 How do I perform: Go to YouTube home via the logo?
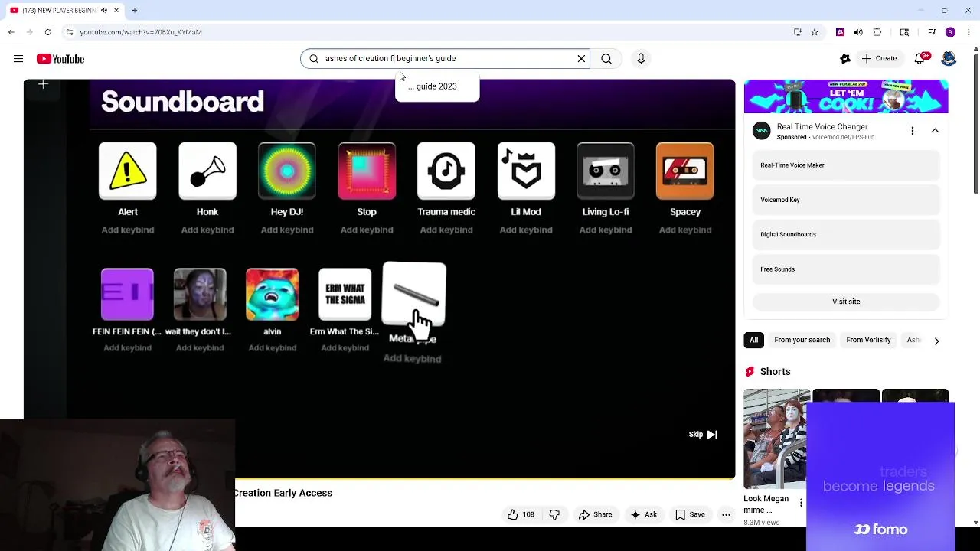[x=60, y=59]
